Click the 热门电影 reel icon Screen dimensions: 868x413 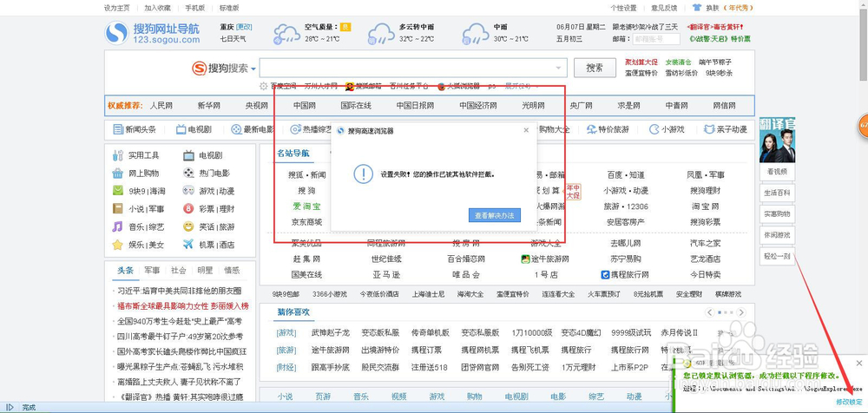188,174
